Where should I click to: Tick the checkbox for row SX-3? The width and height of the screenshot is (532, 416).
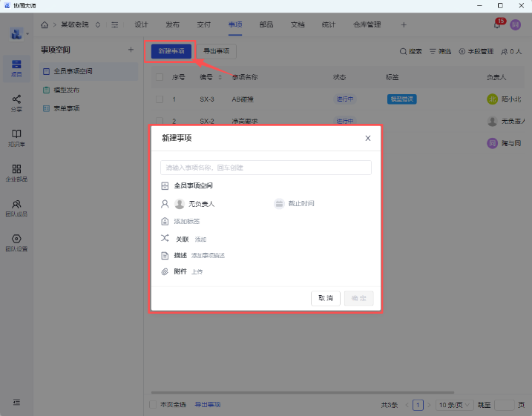pos(159,99)
